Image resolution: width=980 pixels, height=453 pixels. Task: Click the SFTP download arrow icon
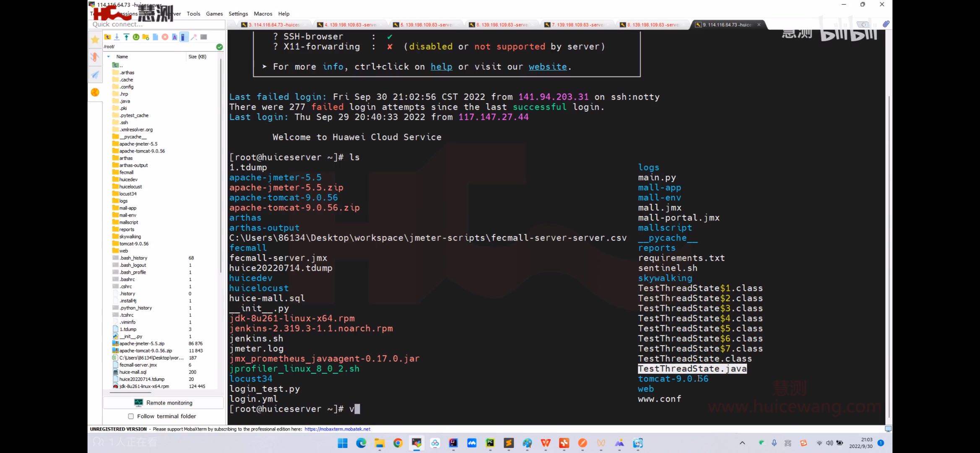tap(117, 37)
